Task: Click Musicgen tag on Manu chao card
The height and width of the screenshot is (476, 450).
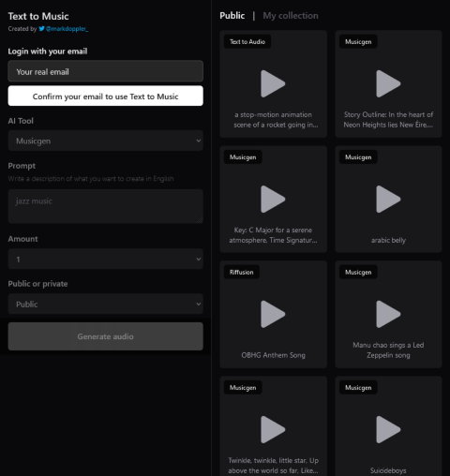Action: [358, 272]
